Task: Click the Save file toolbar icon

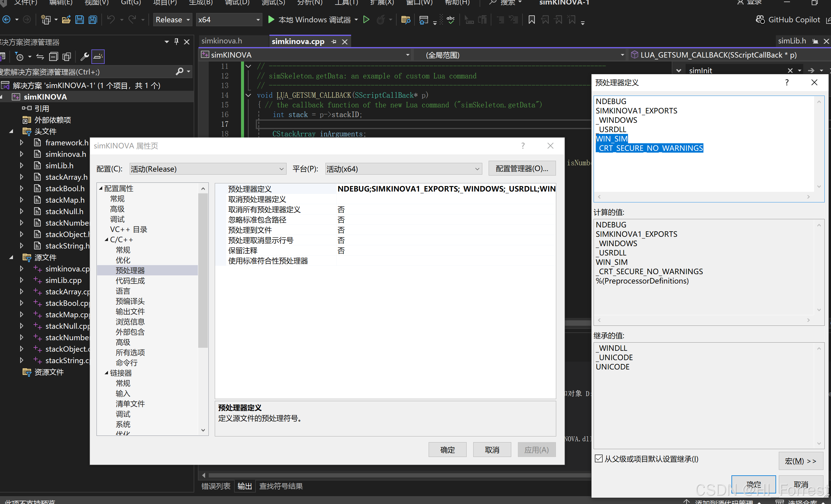Action: (x=80, y=20)
